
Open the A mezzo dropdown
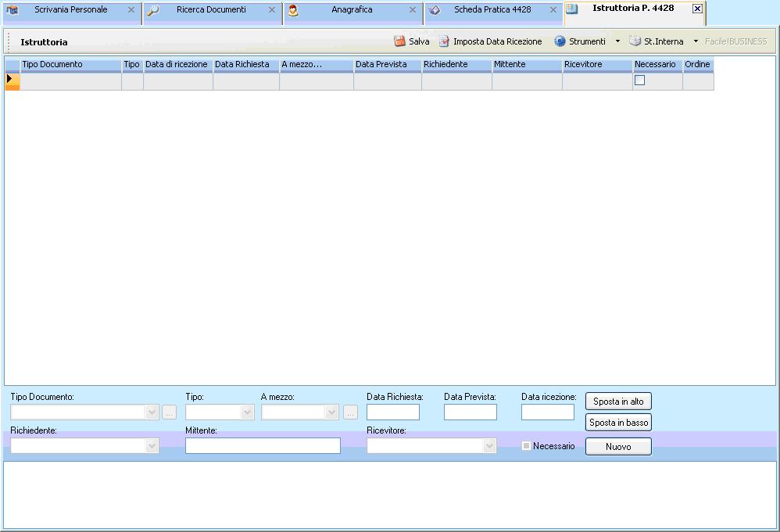click(332, 412)
